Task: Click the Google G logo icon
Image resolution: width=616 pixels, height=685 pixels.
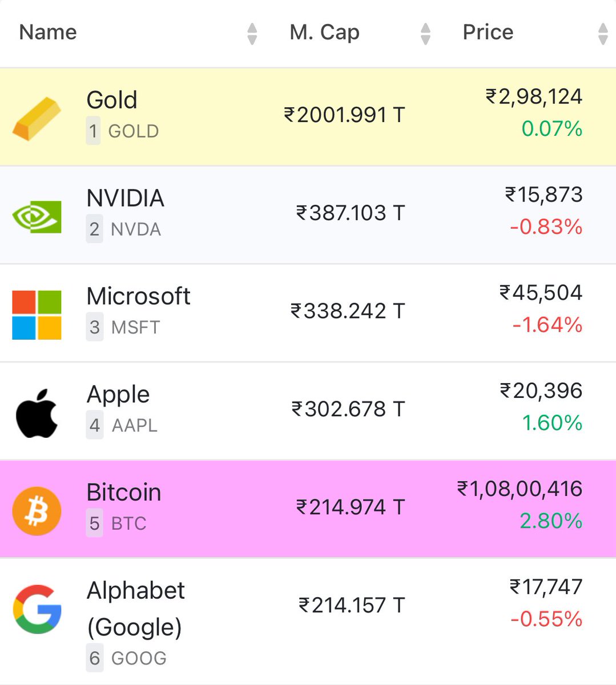Action: pyautogui.click(x=37, y=609)
